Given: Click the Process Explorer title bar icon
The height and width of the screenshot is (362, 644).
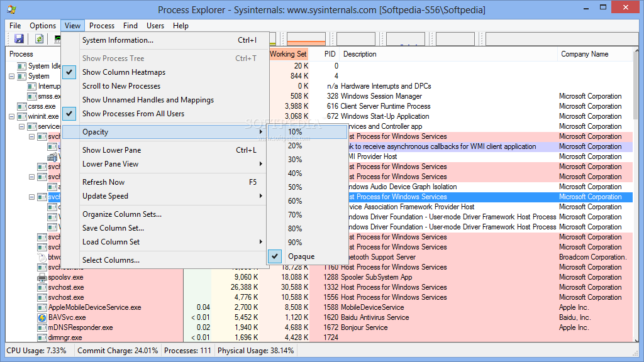Looking at the screenshot, I should coord(11,9).
